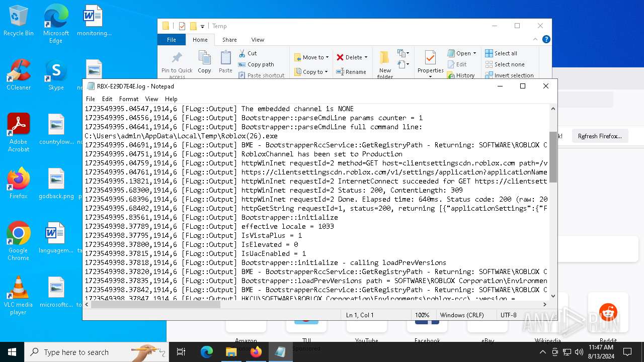This screenshot has width=644, height=362.
Task: Expand the Properties dropdown arrow
Action: pyautogui.click(x=430, y=76)
